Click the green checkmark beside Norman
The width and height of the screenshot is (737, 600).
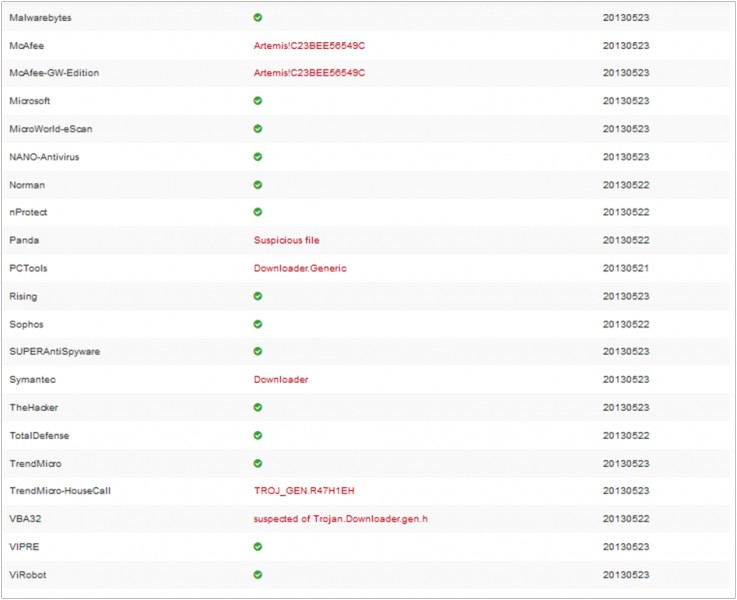pyautogui.click(x=257, y=185)
